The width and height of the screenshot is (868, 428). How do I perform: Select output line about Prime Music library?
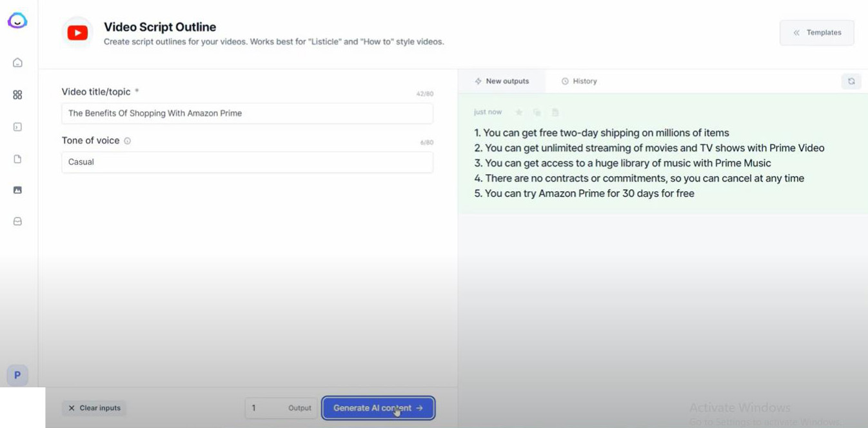point(622,163)
